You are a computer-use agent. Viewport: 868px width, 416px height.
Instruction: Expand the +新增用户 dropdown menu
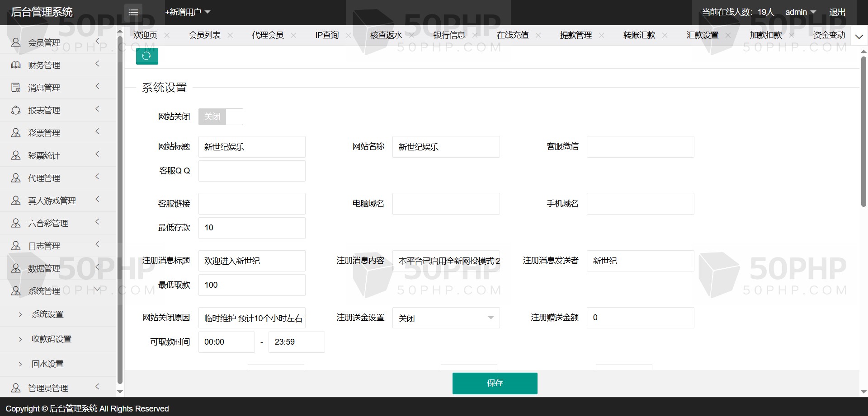point(188,12)
